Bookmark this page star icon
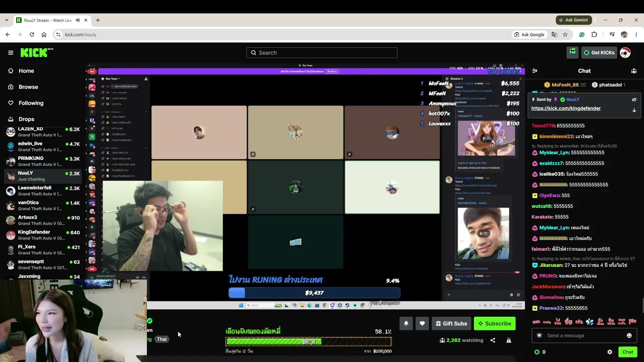The image size is (644, 362). pos(565,35)
